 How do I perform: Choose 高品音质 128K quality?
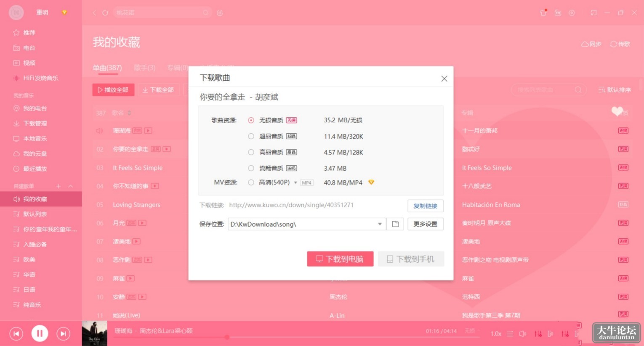coord(251,152)
